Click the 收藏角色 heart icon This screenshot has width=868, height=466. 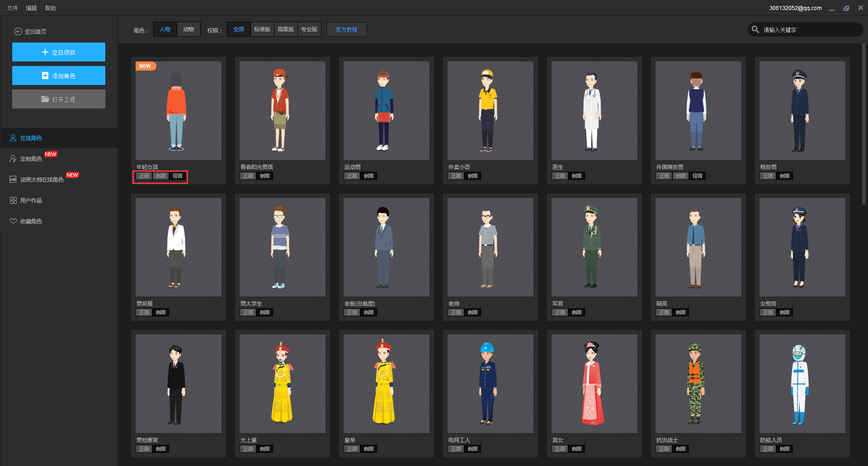point(13,221)
